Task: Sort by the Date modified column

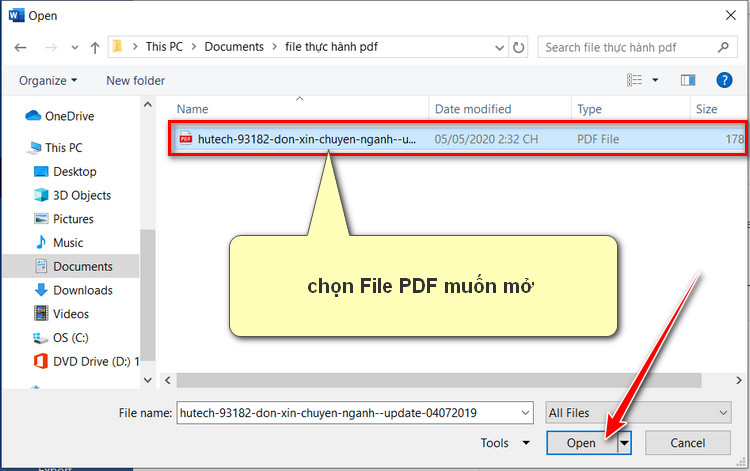Action: pyautogui.click(x=473, y=109)
